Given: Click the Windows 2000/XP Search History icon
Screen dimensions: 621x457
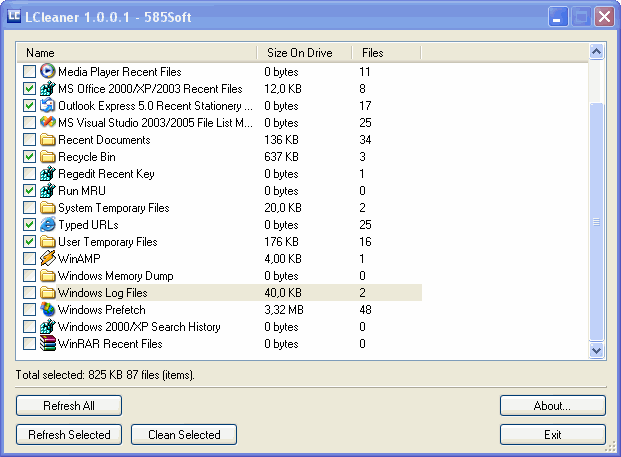Looking at the screenshot, I should tap(48, 327).
